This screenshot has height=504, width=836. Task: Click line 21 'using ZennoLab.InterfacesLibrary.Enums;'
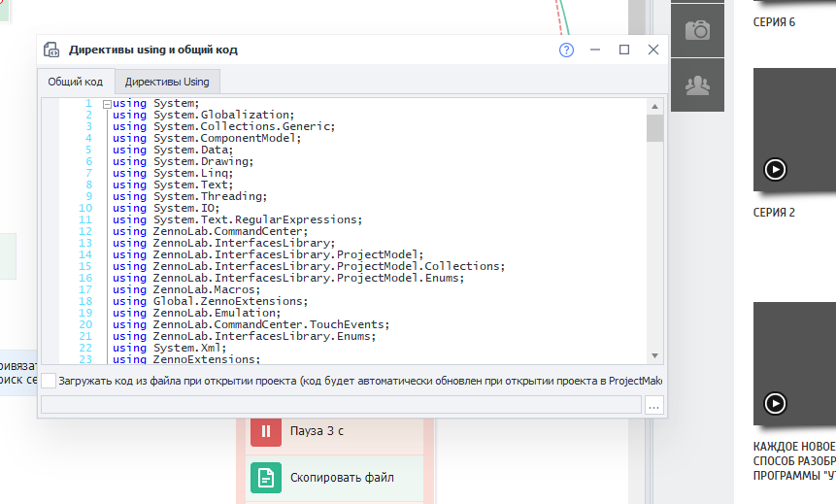[x=244, y=337]
